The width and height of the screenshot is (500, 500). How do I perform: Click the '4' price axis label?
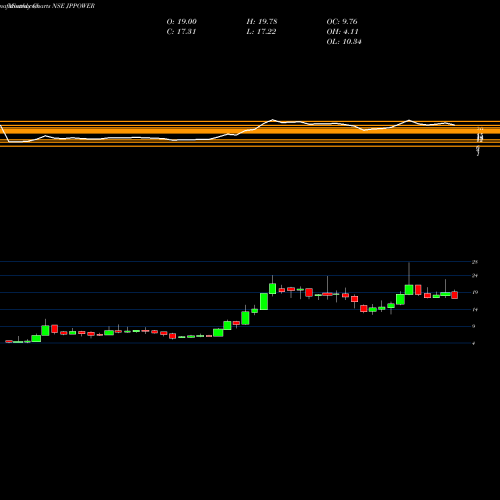pyautogui.click(x=473, y=343)
